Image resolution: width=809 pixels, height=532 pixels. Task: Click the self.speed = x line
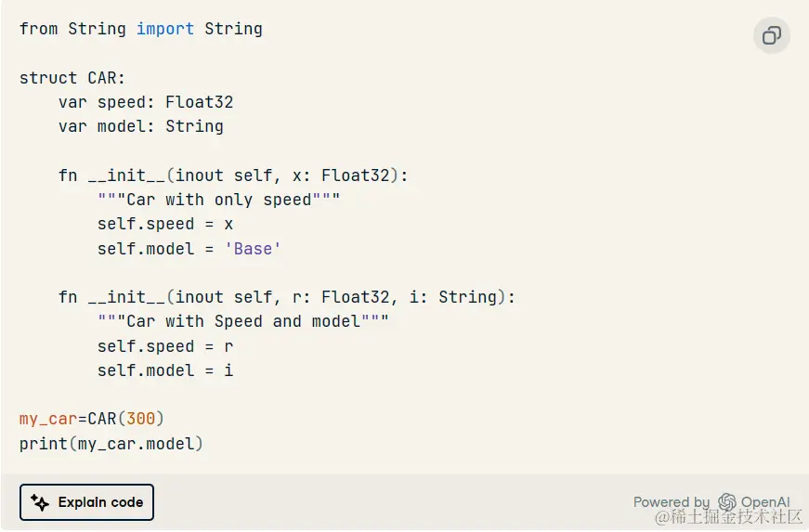coord(165,225)
